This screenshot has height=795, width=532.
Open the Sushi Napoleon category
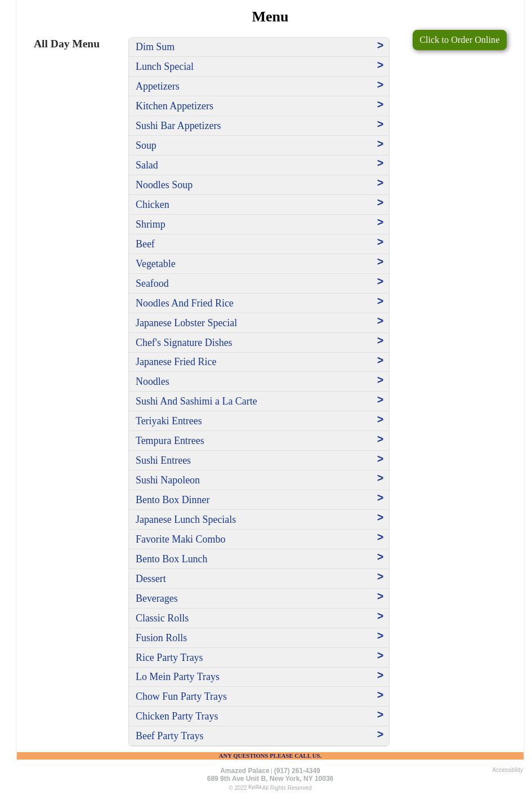tap(259, 480)
